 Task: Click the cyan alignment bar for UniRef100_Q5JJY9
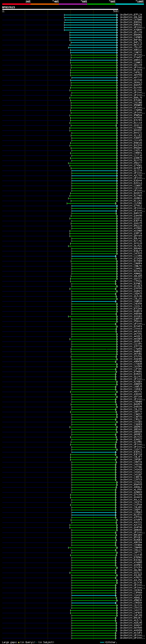(94, 32)
